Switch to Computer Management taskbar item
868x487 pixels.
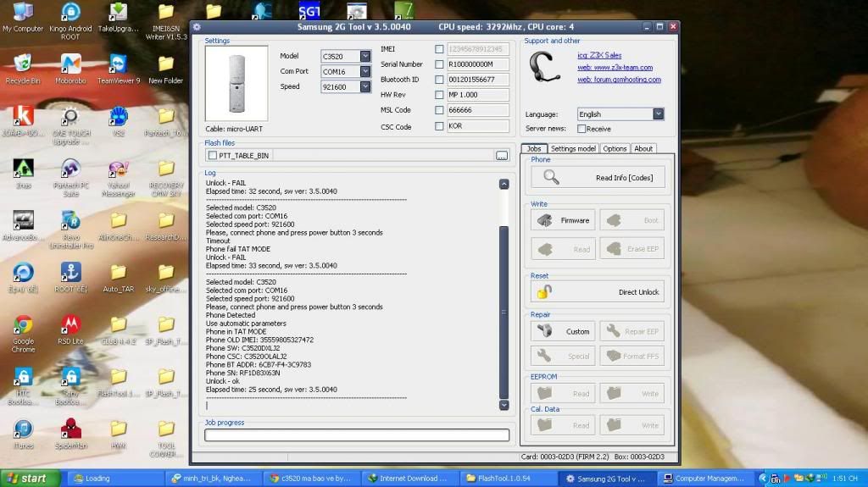[x=705, y=479]
